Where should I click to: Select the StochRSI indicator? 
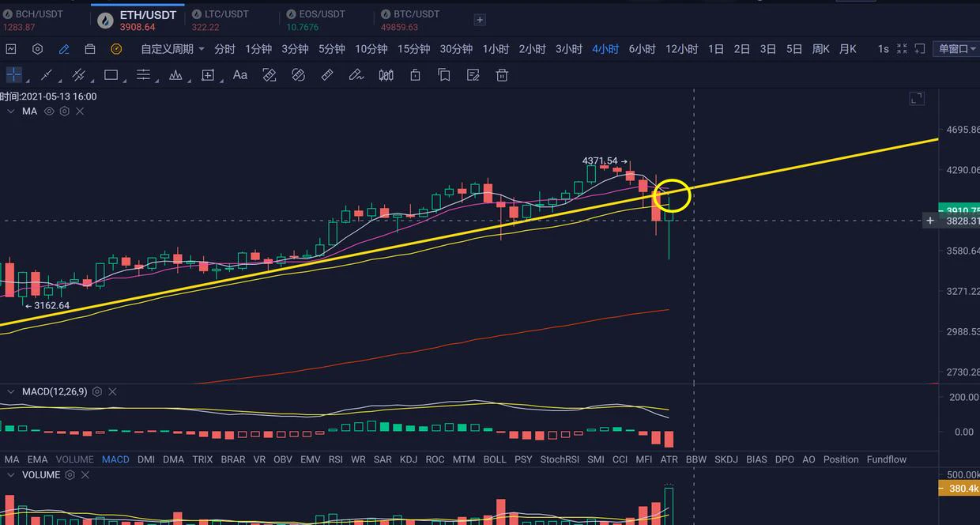pos(560,459)
